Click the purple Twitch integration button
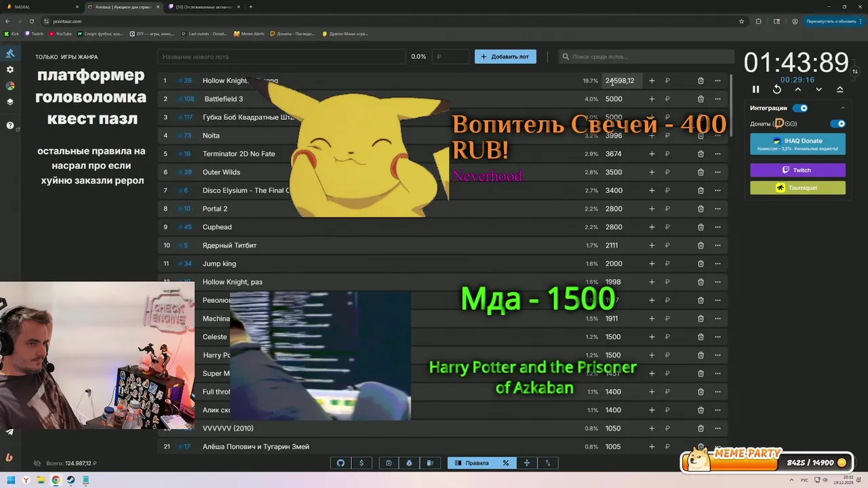Screen dimensions: 868x488 coord(797,170)
